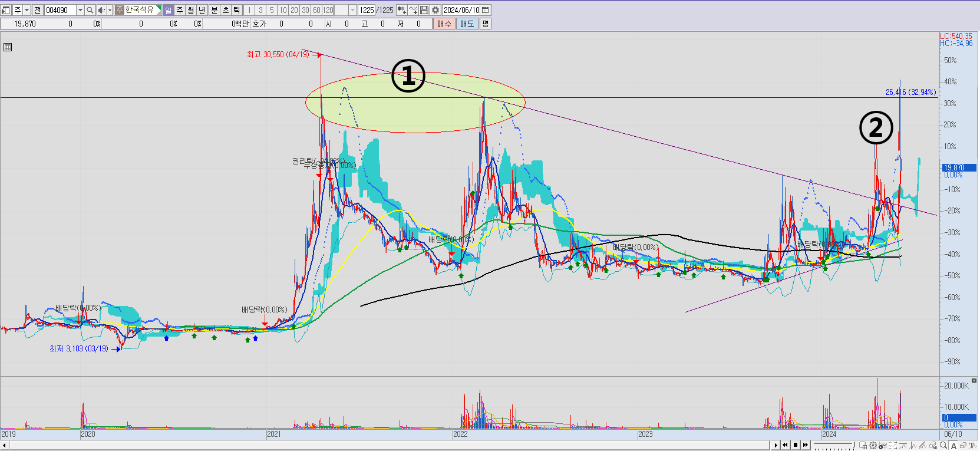Save chart with the floppy disk icon
980x451 pixels.
pyautogui.click(x=424, y=10)
